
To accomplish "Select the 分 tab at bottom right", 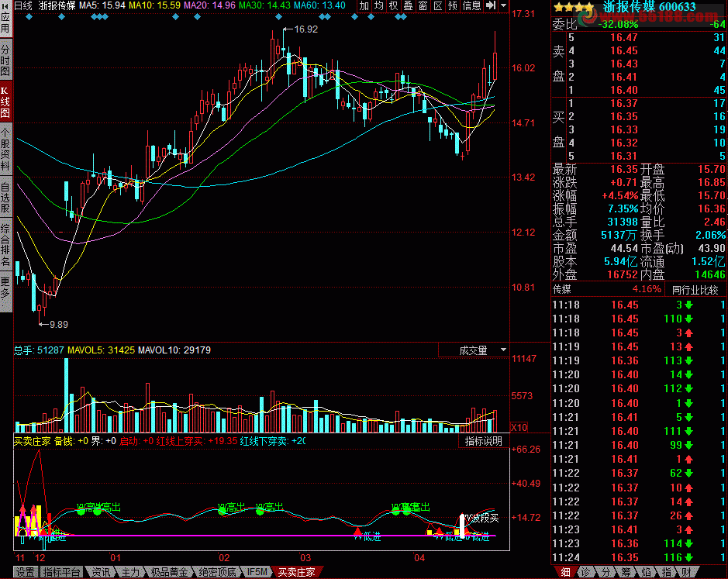I will tap(606, 573).
